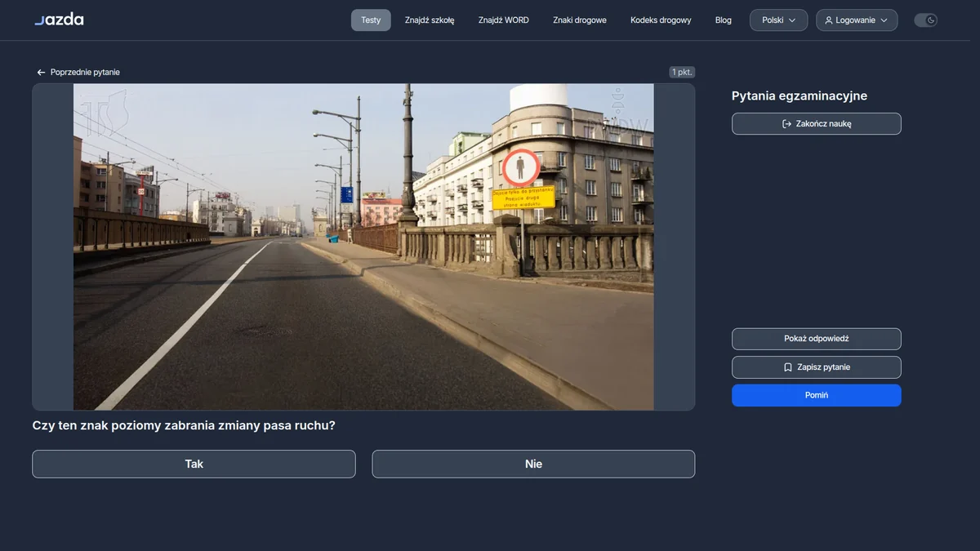Save question with Zapisz pytanie
The width and height of the screenshot is (980, 551).
point(817,367)
